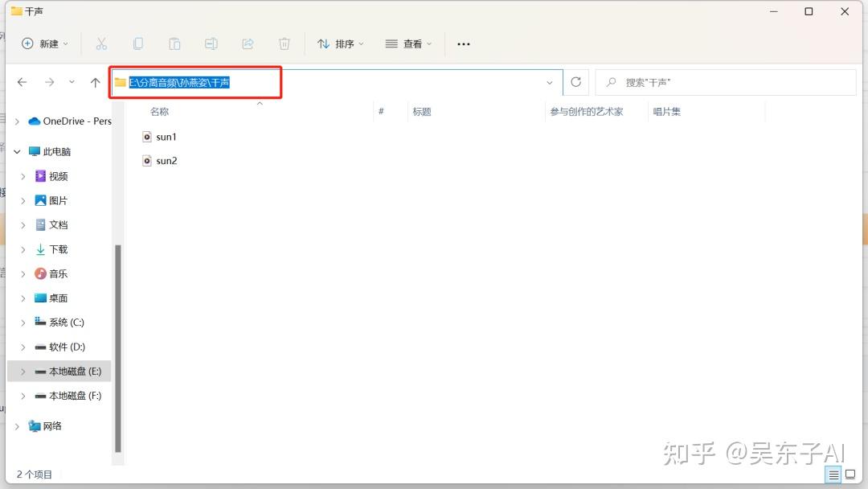Click the Share icon in toolbar
868x489 pixels.
(x=248, y=43)
